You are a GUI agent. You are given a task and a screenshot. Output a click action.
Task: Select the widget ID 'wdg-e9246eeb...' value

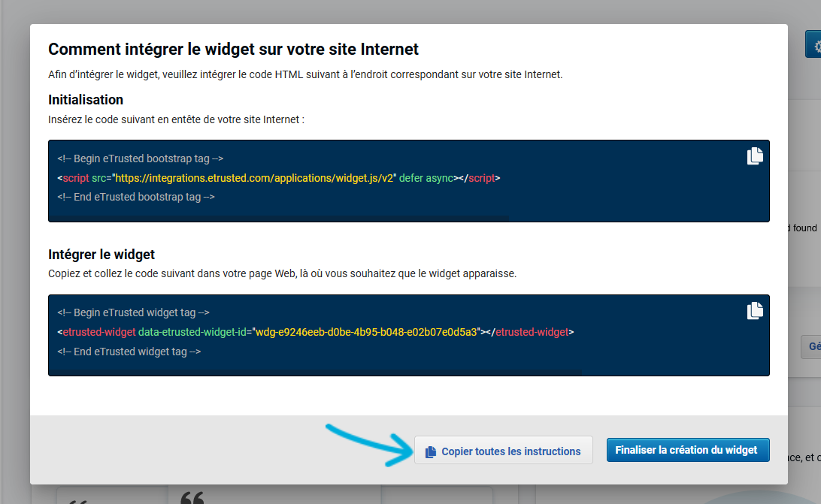pyautogui.click(x=366, y=332)
